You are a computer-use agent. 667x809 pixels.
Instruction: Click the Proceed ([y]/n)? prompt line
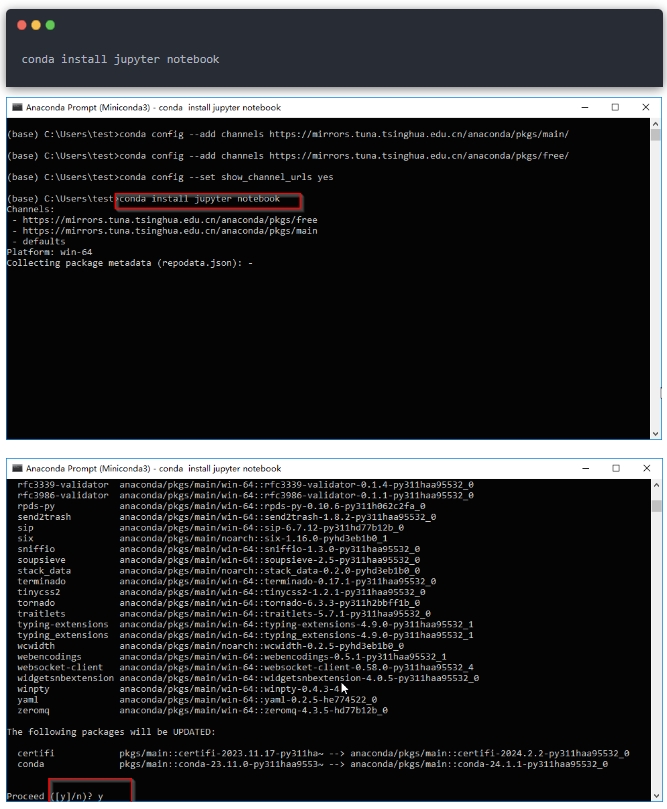[x=55, y=796]
